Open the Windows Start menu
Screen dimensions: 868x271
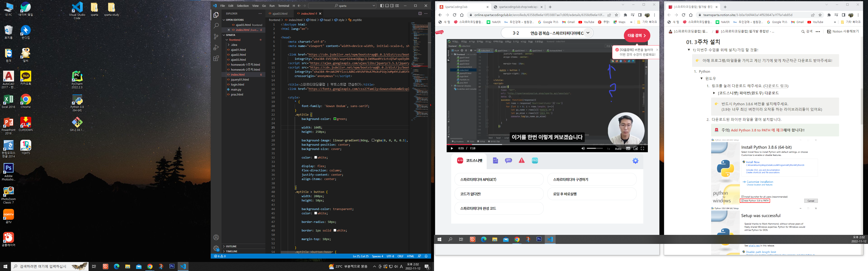pos(5,266)
